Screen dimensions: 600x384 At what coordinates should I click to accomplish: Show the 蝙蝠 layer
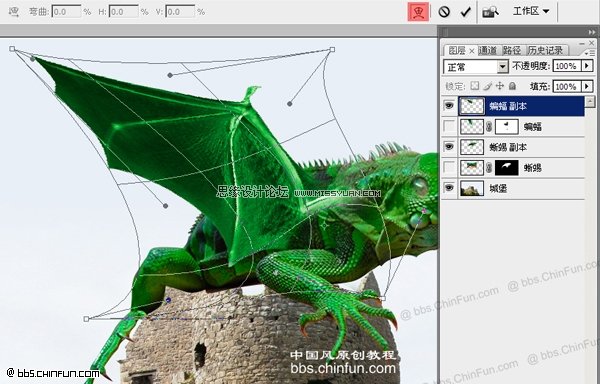pos(449,126)
